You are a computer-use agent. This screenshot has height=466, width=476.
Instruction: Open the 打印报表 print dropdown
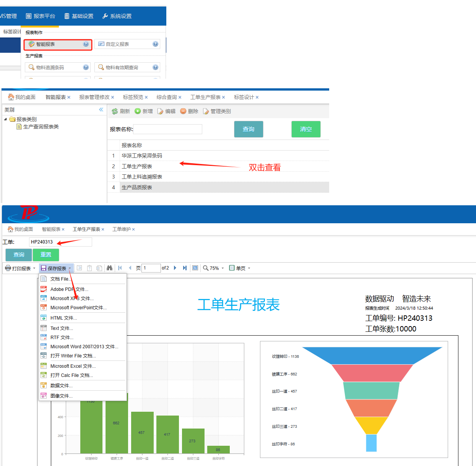[21, 268]
